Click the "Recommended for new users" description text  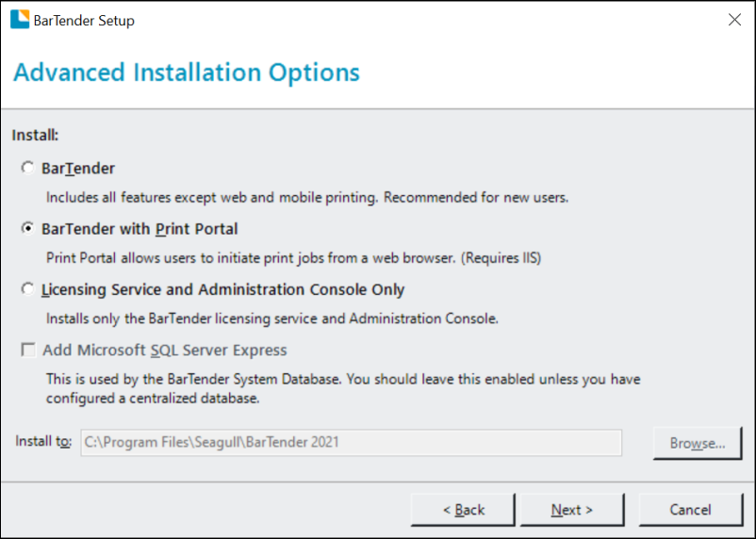coord(307,198)
